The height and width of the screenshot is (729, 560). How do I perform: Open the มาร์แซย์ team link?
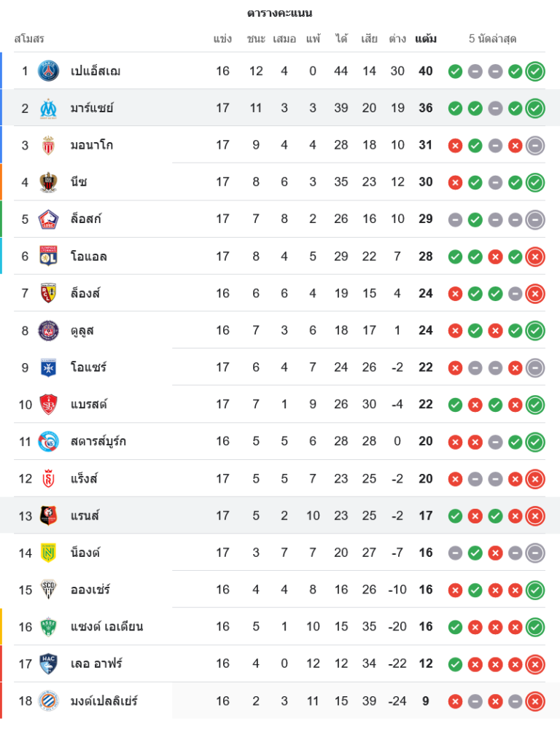[92, 108]
